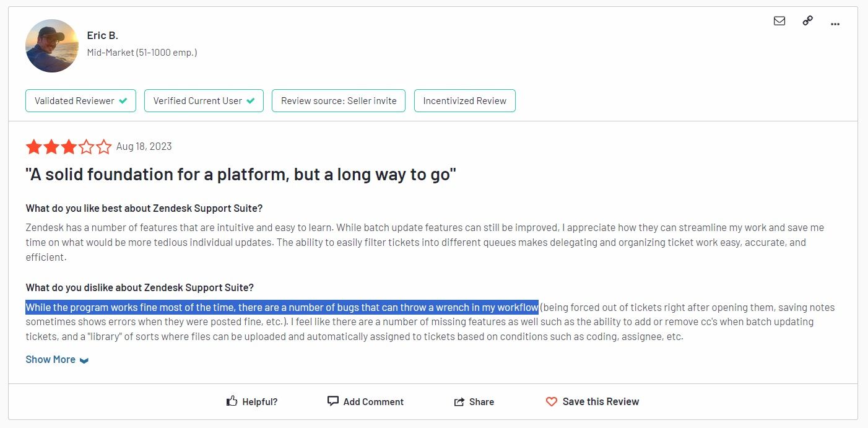This screenshot has width=868, height=428.
Task: Click Review source: Seller invite badge
Action: pos(339,101)
